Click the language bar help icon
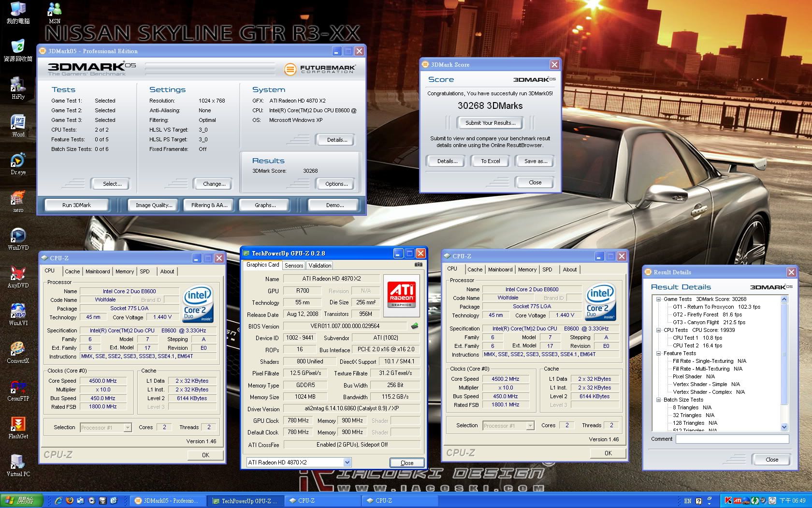 [699, 501]
